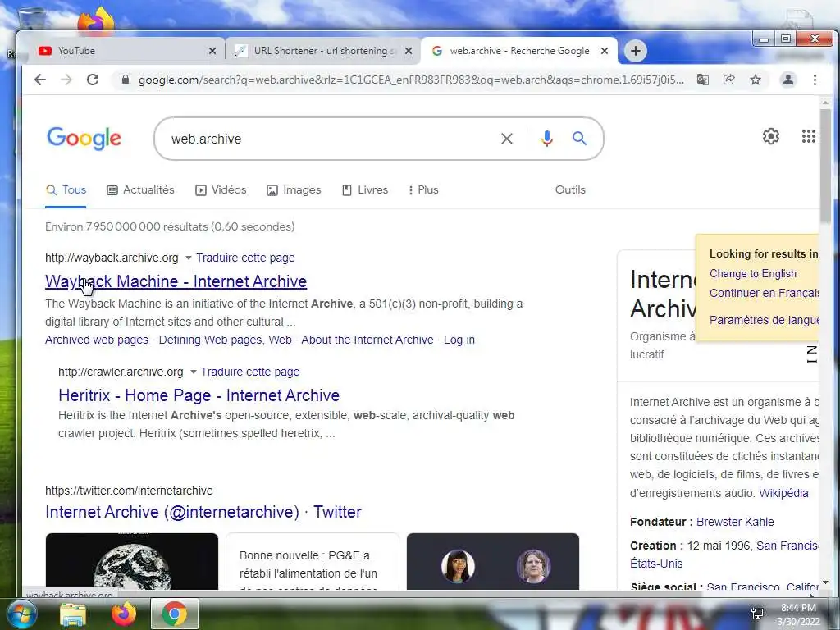Open Brewster Kahle founder link

click(x=735, y=523)
